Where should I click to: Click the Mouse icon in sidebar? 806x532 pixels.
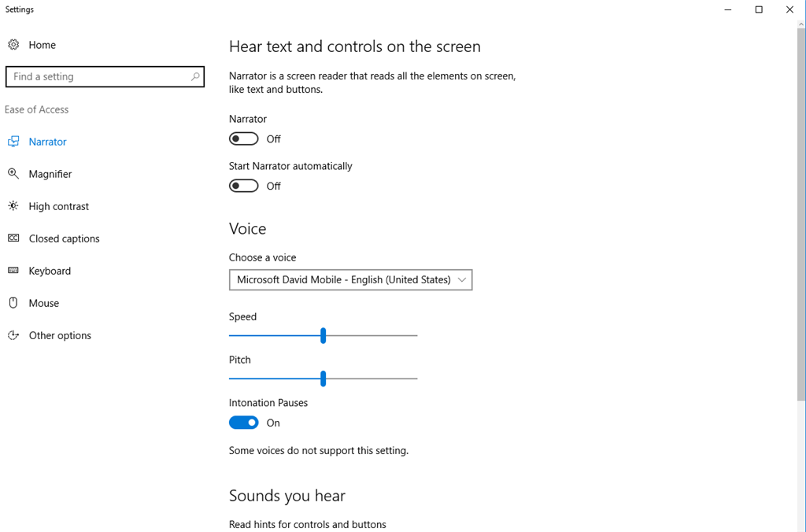13,303
